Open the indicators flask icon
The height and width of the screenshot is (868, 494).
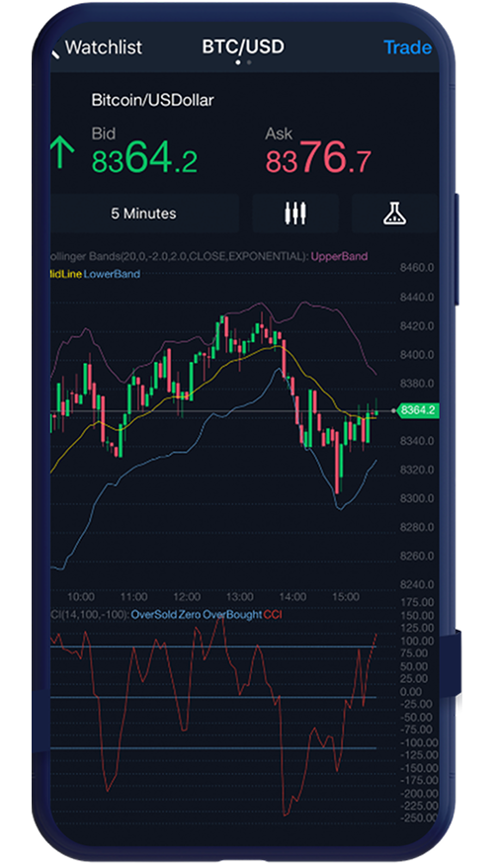[x=395, y=214]
